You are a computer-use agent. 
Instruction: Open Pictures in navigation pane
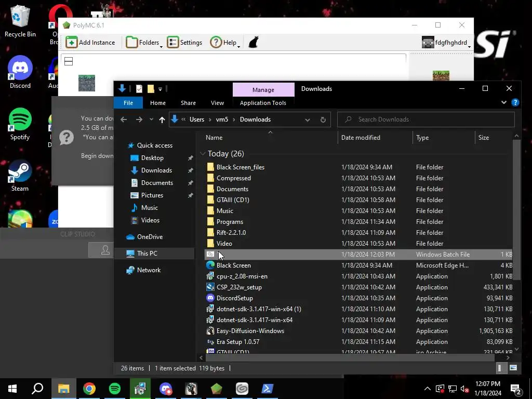coord(152,195)
